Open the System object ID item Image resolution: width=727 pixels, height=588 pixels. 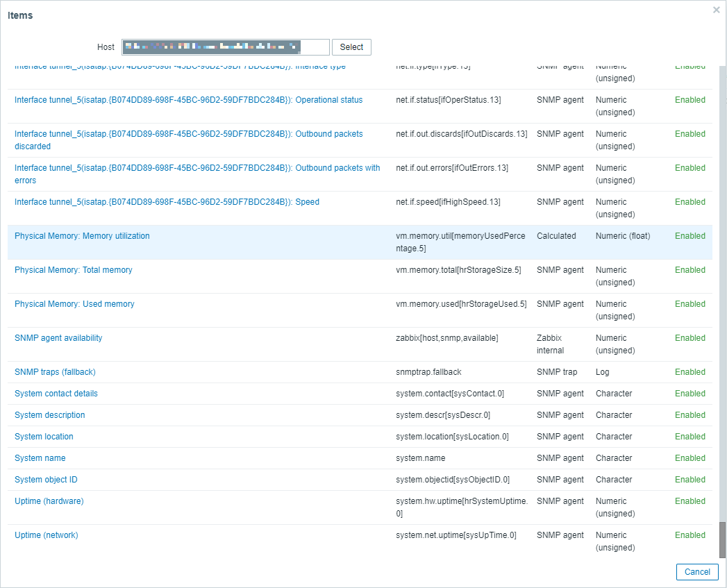tap(46, 479)
